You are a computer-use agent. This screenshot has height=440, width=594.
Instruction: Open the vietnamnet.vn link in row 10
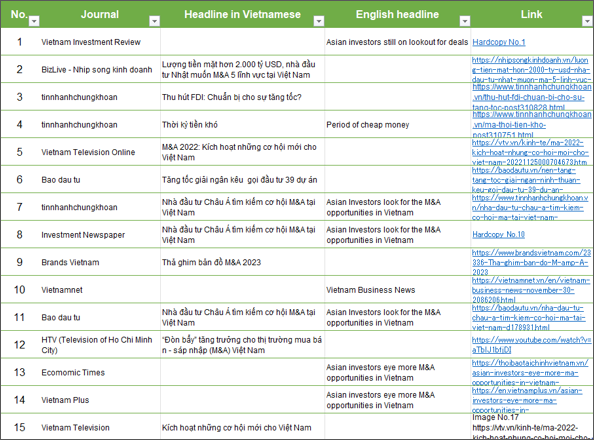tap(531, 290)
